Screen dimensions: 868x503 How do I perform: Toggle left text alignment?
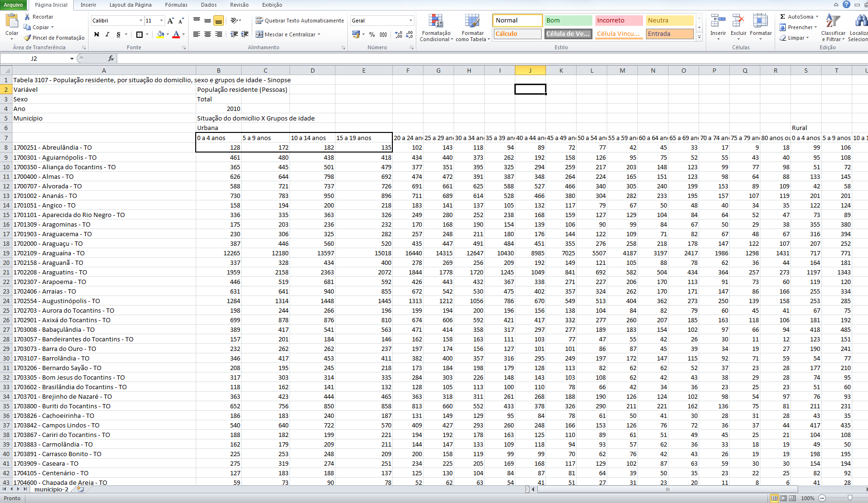(x=197, y=34)
